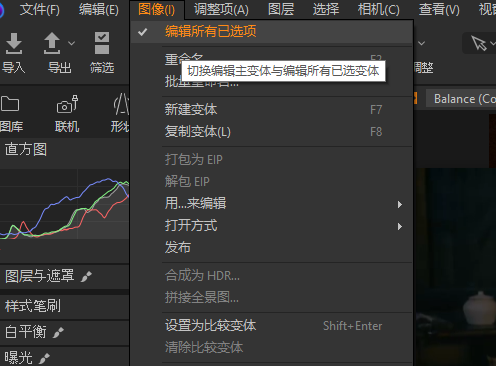This screenshot has width=496, height=366.
Task: Click the histogram graph display
Action: [65, 204]
